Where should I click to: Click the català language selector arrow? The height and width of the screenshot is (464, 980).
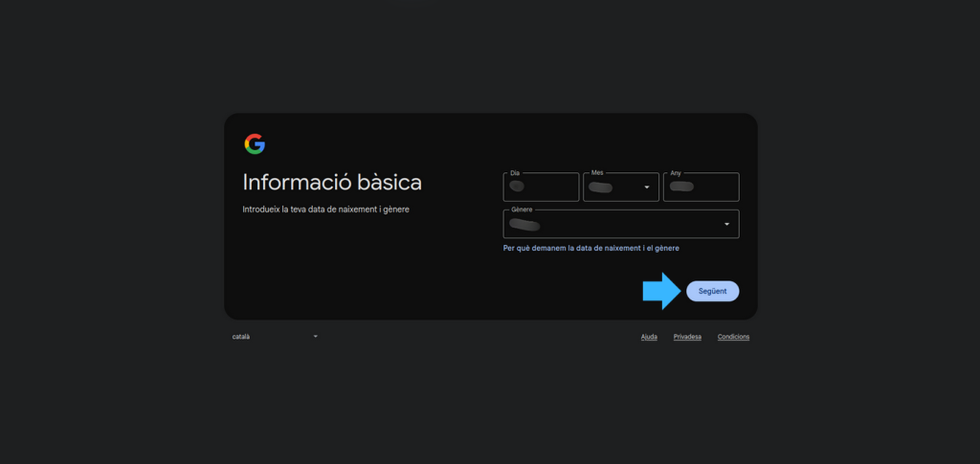coord(315,337)
